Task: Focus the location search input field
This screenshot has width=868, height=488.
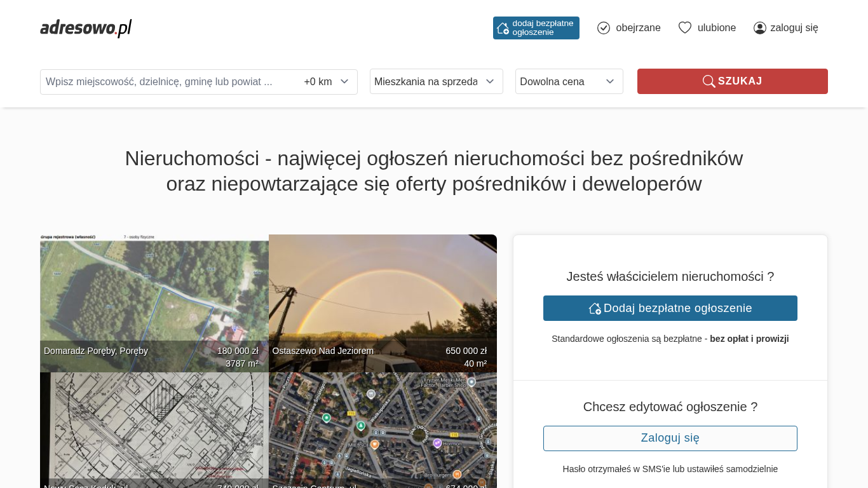Action: click(x=168, y=82)
